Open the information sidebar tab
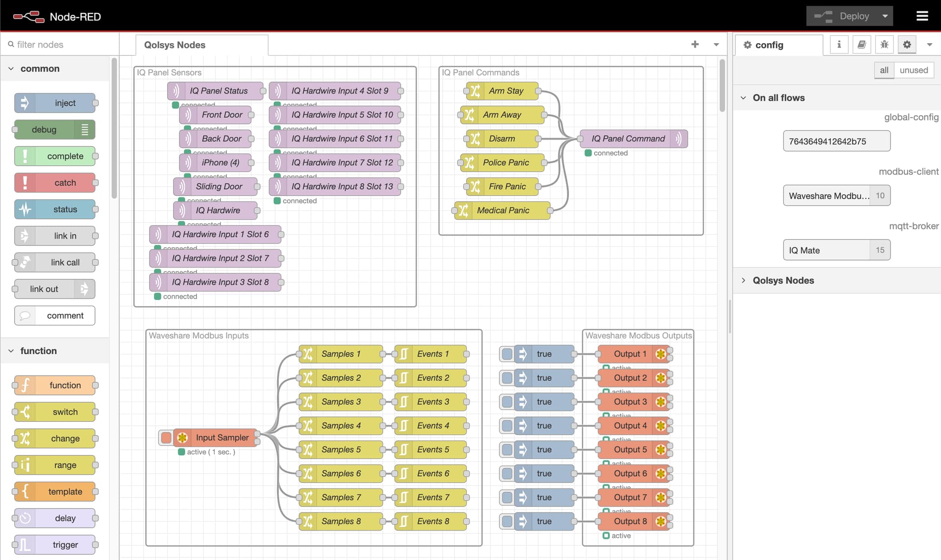941x560 pixels. click(839, 45)
